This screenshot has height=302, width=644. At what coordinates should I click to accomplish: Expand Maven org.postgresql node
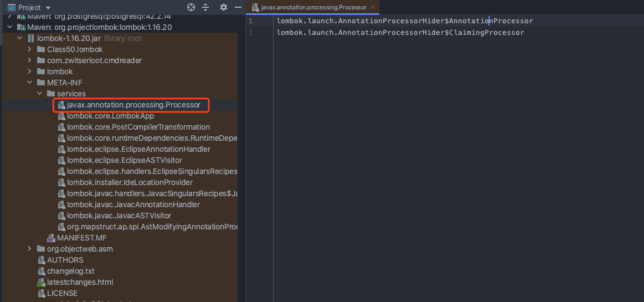coord(9,17)
